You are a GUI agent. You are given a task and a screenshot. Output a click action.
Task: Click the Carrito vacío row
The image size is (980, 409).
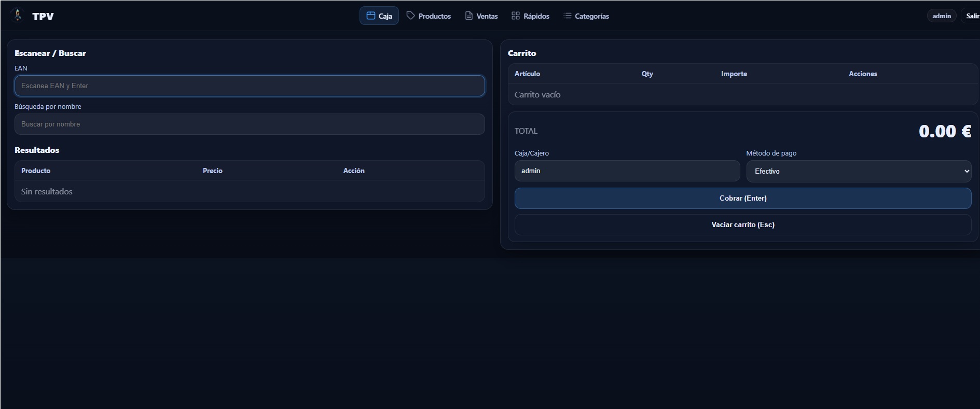click(x=743, y=94)
